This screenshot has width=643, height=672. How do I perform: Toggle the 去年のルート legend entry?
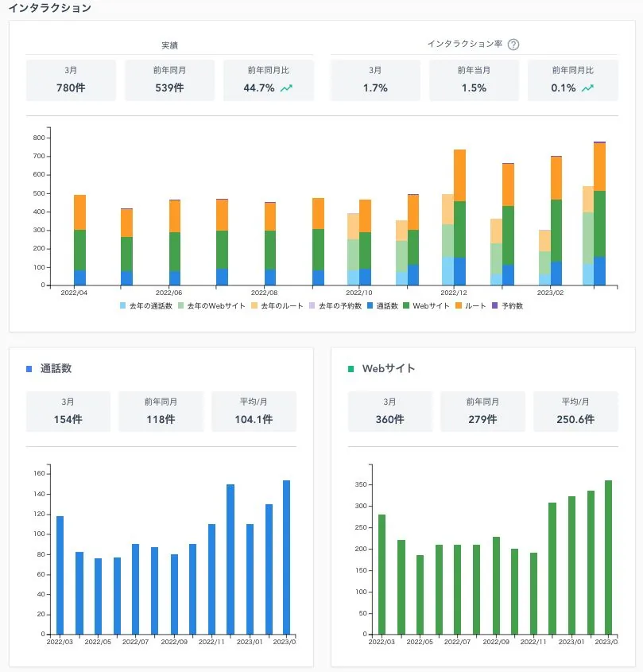277,305
